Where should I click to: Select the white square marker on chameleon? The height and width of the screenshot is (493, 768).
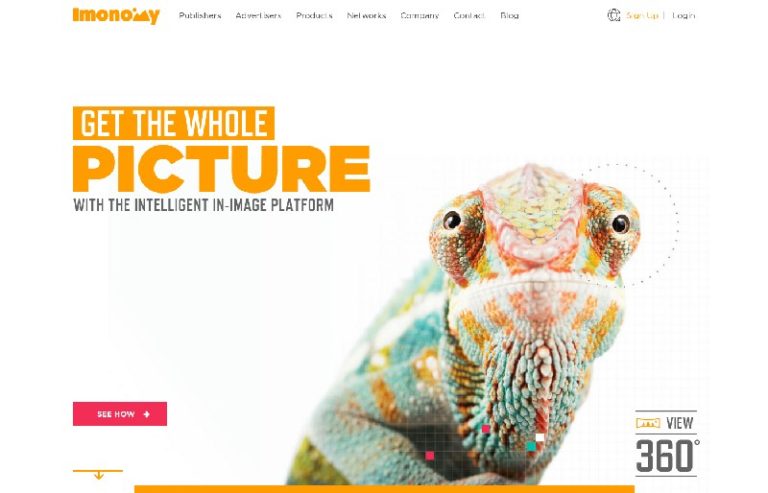[540, 437]
